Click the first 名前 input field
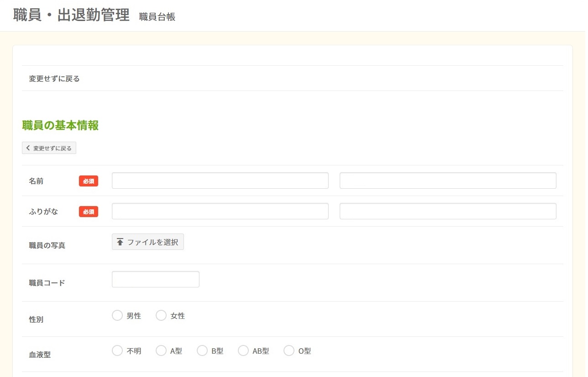The width and height of the screenshot is (588, 377). point(220,181)
